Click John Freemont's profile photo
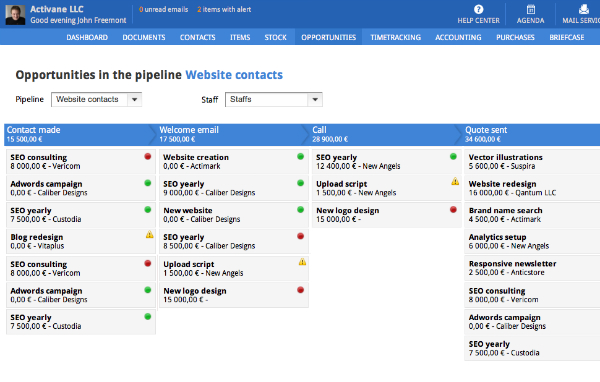 [15, 15]
